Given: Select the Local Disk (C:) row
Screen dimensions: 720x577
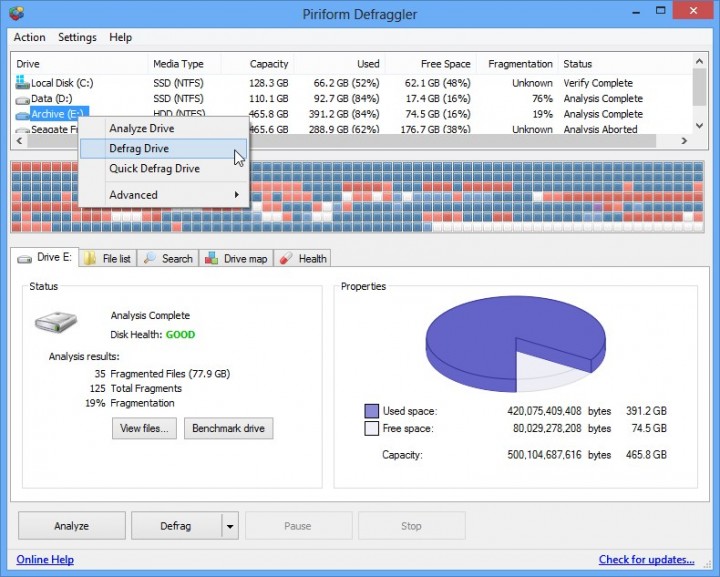Looking at the screenshot, I should point(351,83).
